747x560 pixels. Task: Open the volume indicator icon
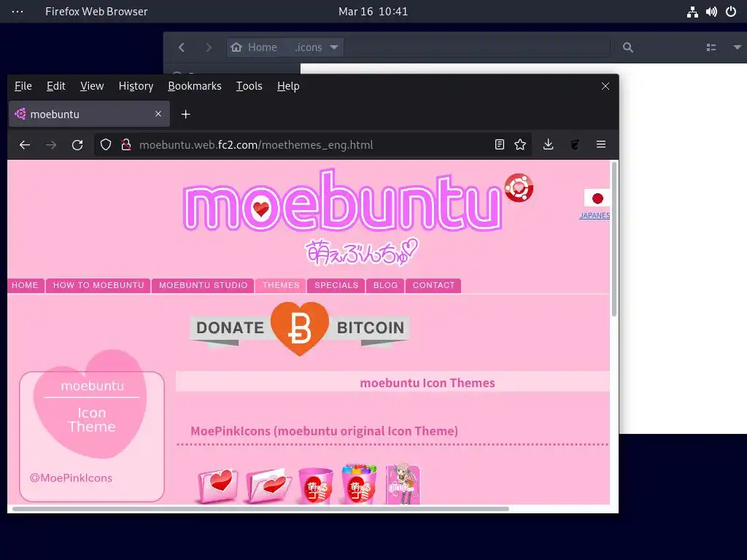(x=711, y=12)
